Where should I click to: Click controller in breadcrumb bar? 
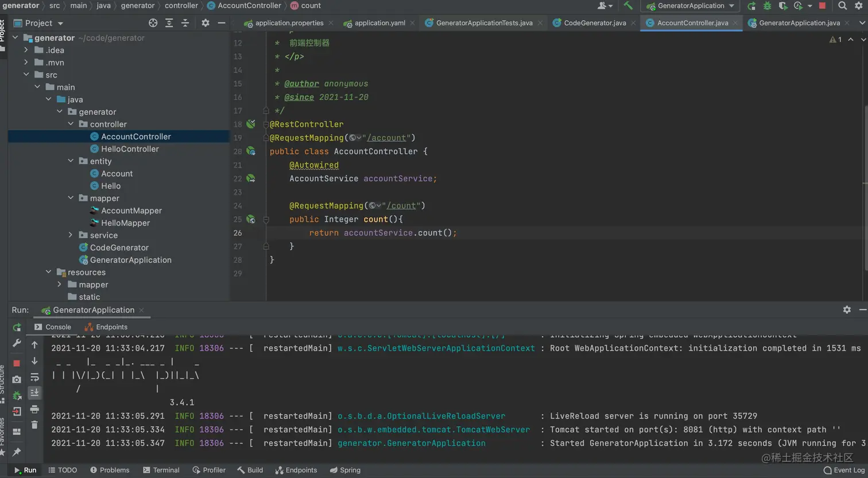[x=181, y=6]
